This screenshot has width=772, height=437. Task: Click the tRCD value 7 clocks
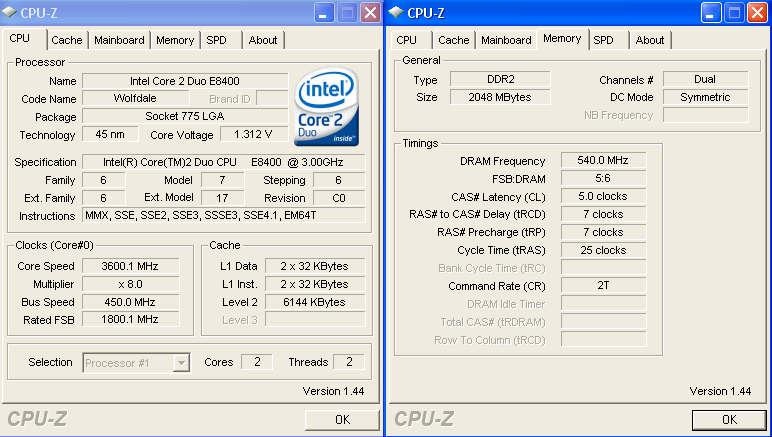click(x=604, y=214)
